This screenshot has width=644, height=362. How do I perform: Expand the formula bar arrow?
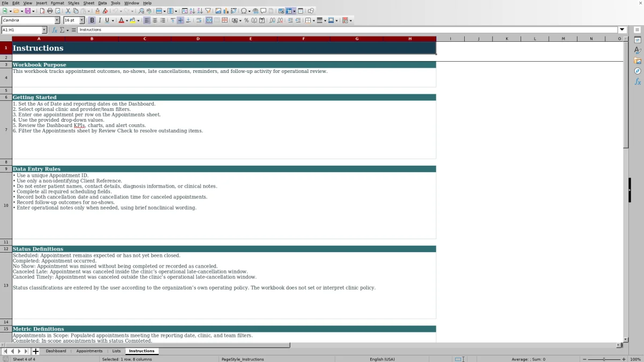click(x=623, y=30)
